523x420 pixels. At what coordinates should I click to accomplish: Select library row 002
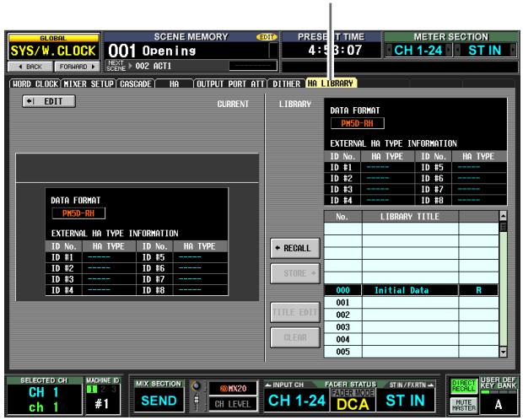point(411,315)
